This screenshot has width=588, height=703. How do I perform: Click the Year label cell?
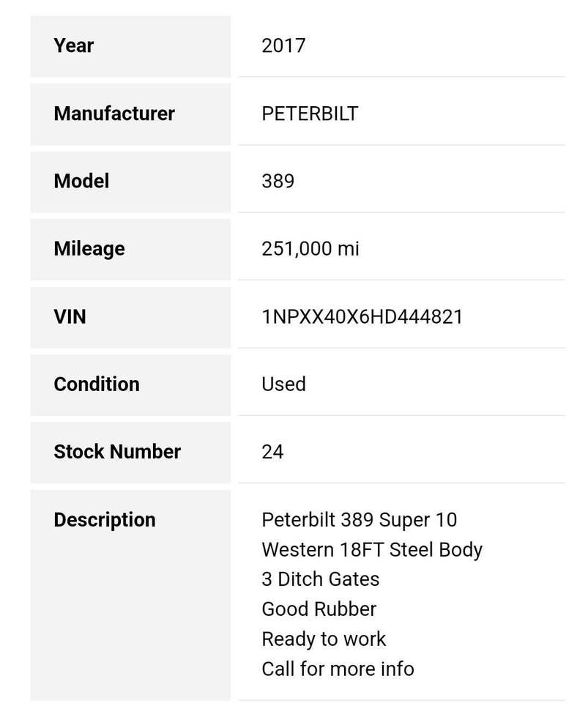pos(130,46)
